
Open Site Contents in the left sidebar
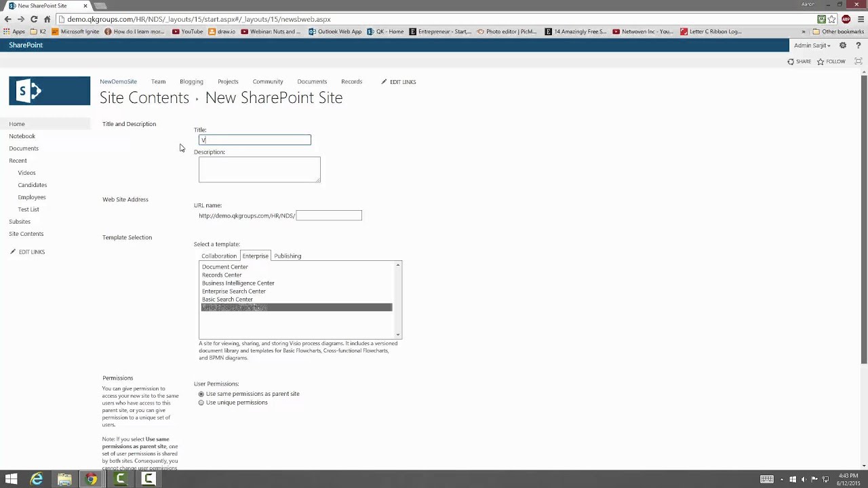[26, 234]
